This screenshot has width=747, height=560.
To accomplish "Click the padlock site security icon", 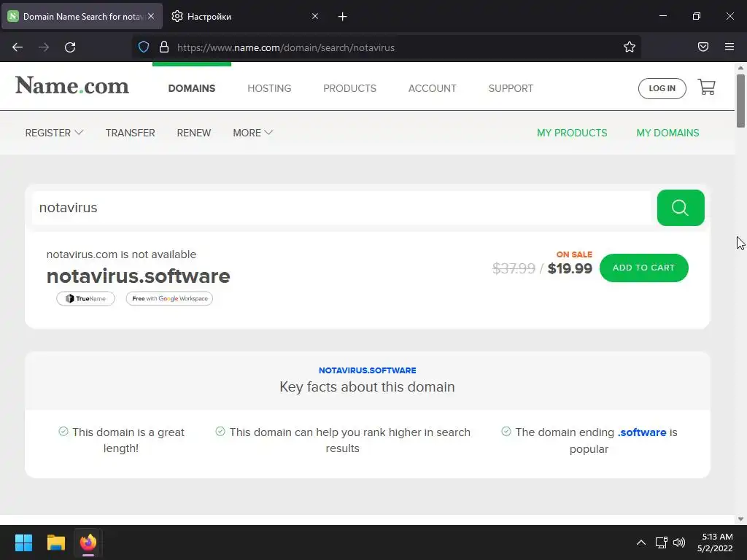I will pos(164,47).
